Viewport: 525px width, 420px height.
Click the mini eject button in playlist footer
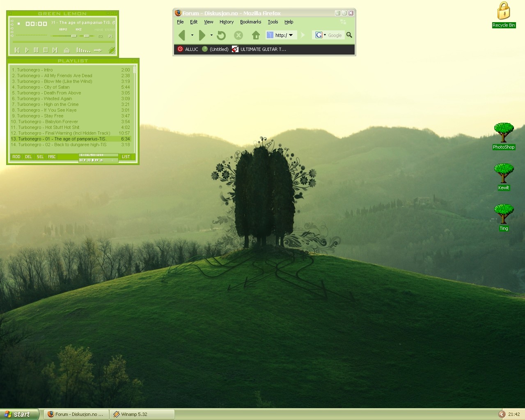pyautogui.click(x=101, y=160)
